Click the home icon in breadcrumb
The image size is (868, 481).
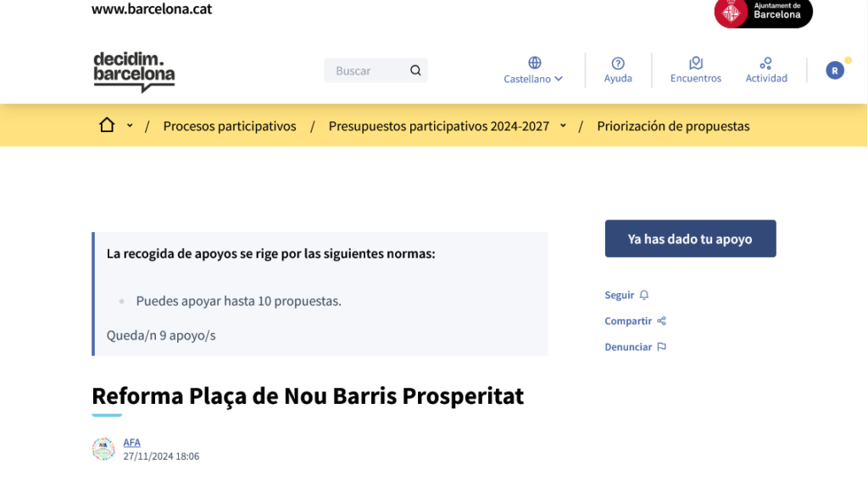(107, 125)
